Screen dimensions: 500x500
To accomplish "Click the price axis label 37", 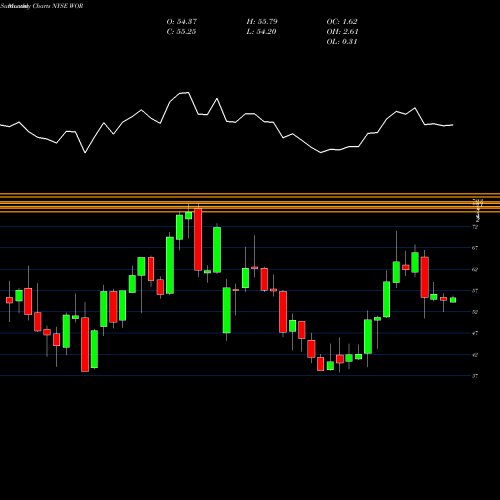I will tap(475, 376).
